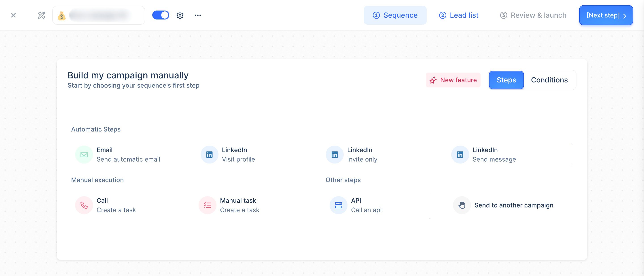This screenshot has width=644, height=276.
Task: Switch to the Conditions tab
Action: click(549, 80)
